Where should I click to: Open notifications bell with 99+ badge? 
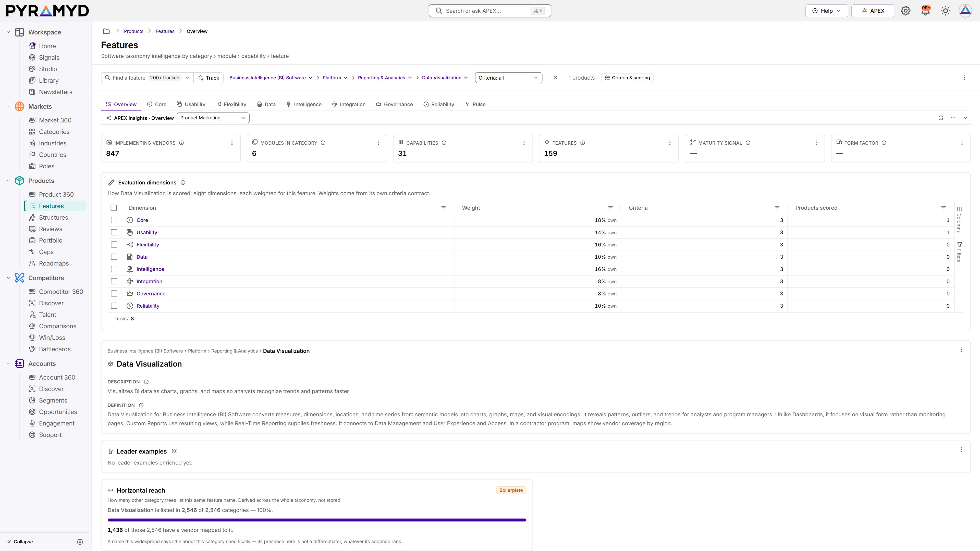coord(926,11)
